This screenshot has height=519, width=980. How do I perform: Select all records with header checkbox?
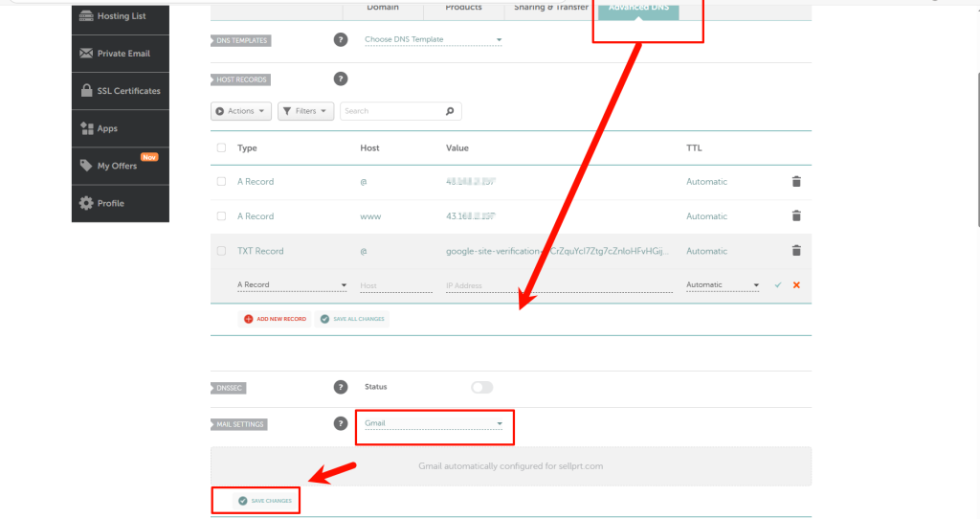pyautogui.click(x=222, y=148)
